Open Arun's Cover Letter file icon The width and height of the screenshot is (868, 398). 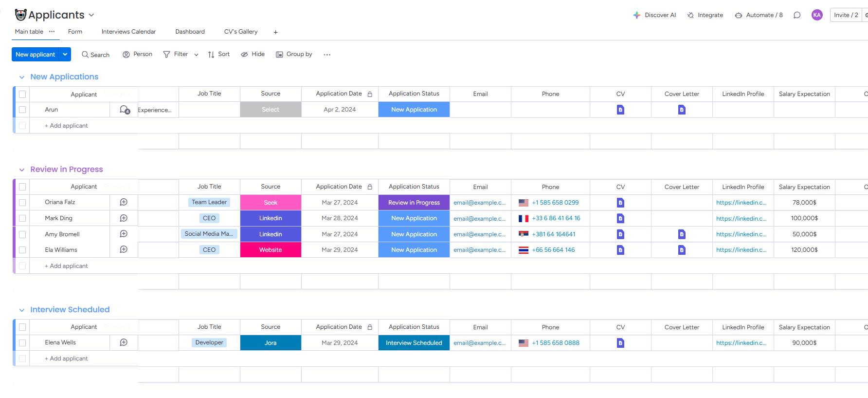(682, 110)
